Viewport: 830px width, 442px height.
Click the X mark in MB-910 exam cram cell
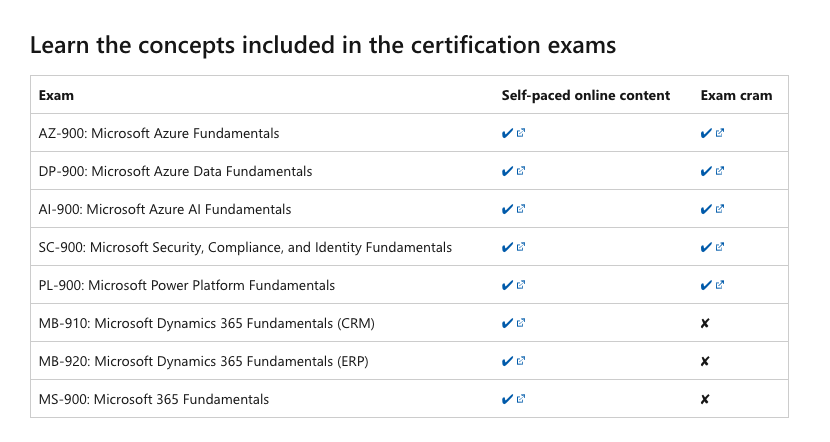(x=705, y=323)
